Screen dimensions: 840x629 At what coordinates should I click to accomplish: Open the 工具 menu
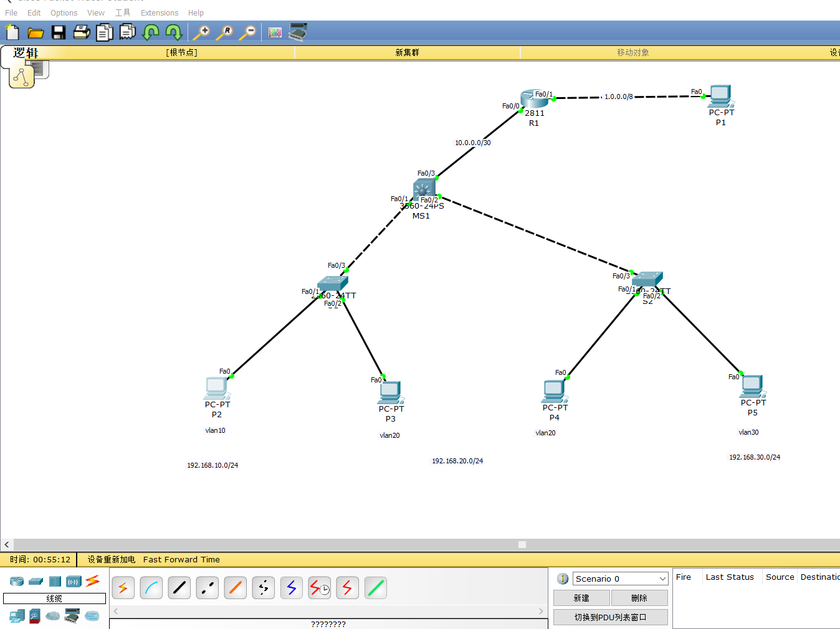(x=123, y=12)
